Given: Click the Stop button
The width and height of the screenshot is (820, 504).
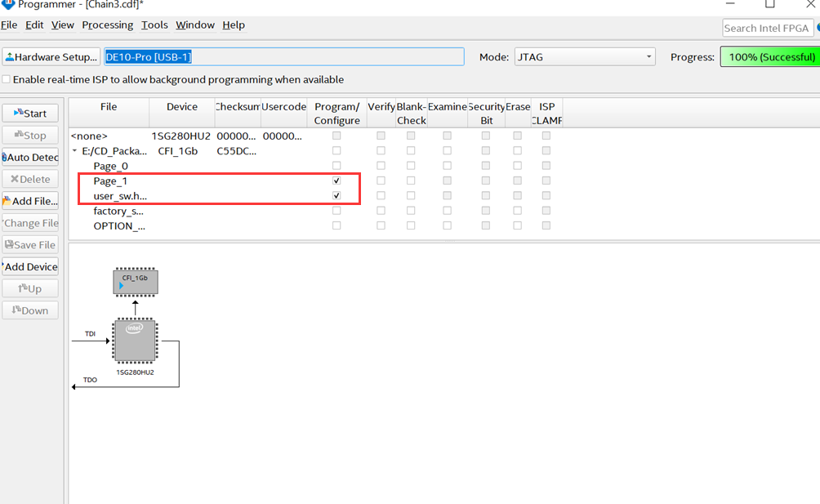Looking at the screenshot, I should tap(30, 136).
